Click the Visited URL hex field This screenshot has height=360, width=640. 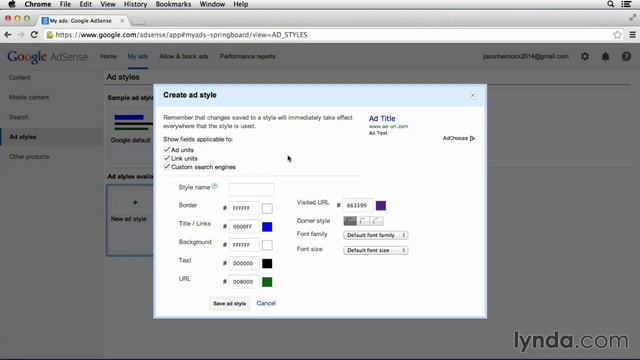(x=358, y=205)
